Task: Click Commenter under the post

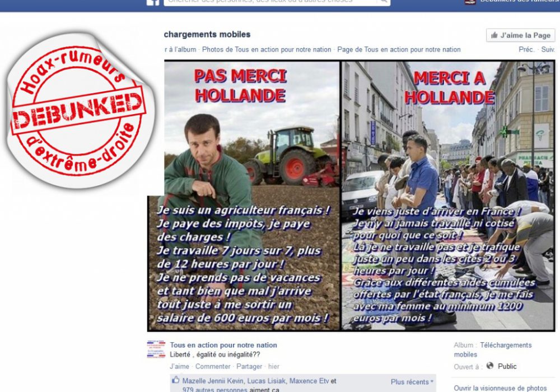Action: [213, 366]
